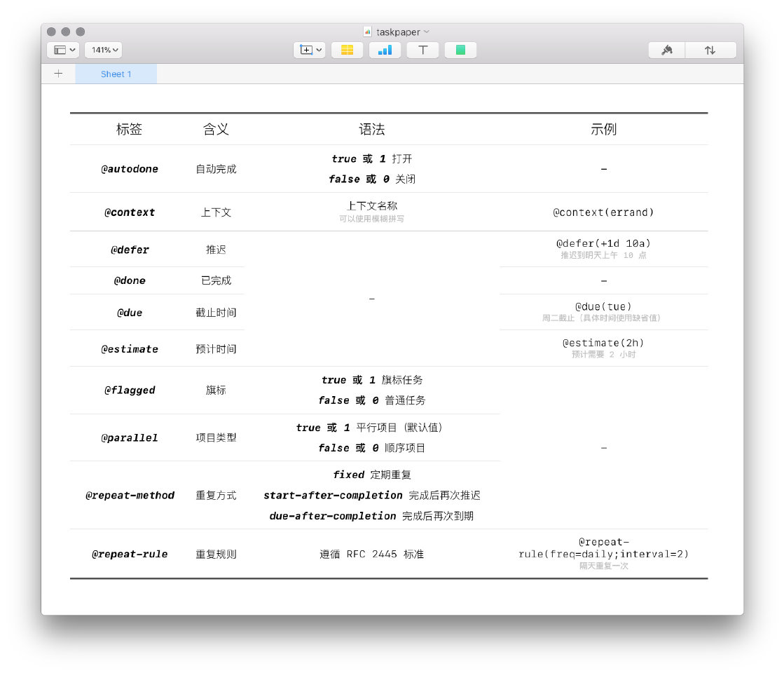
Task: Insert a Text box from toolbar
Action: point(422,50)
